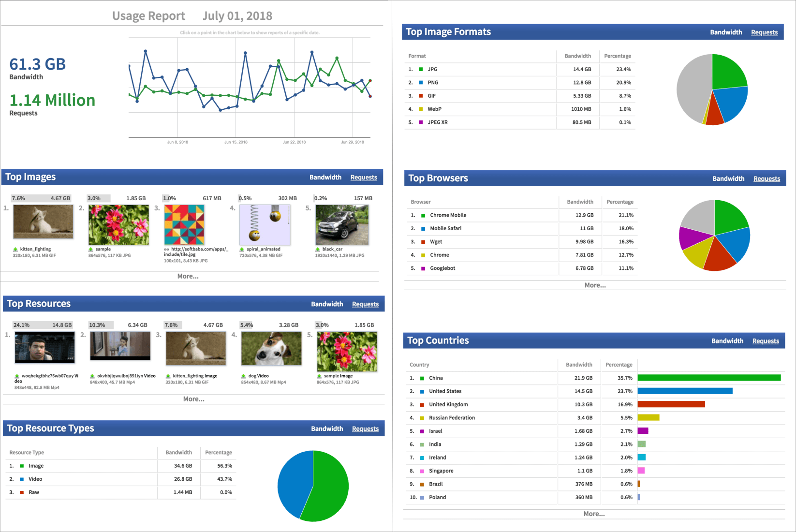The width and height of the screenshot is (796, 532).
Task: Open the Requests link in Top Resource Types
Action: pyautogui.click(x=365, y=429)
